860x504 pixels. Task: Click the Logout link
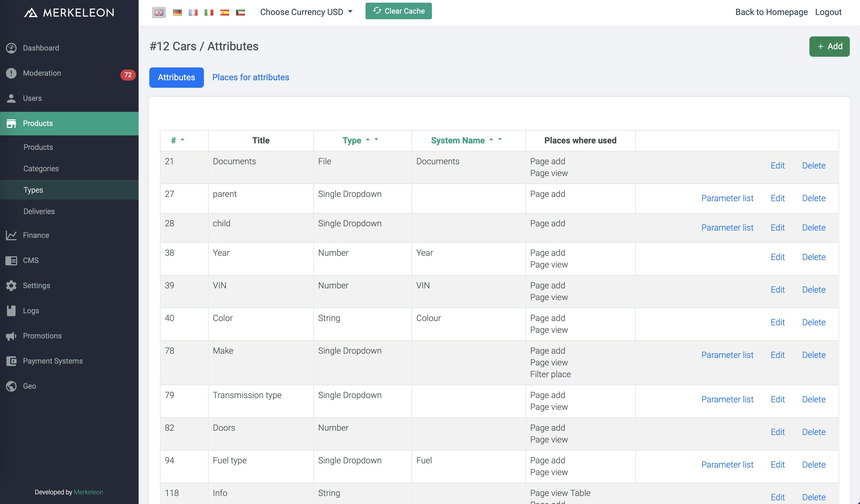(x=828, y=12)
